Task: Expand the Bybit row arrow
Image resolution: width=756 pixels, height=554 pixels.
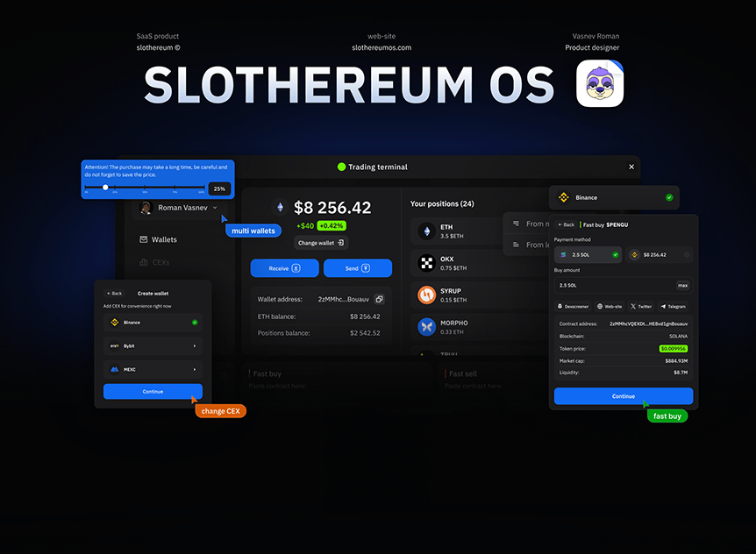Action: tap(195, 346)
